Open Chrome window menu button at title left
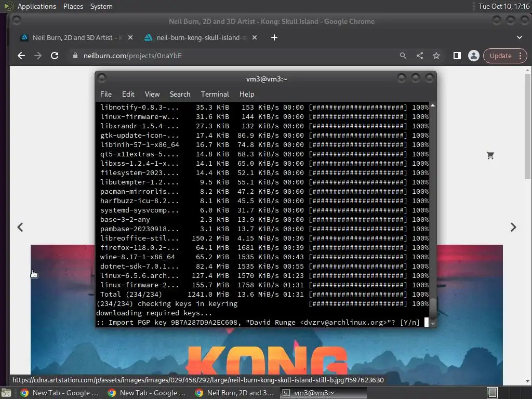Image resolution: width=532 pixels, height=399 pixels. tap(16, 21)
